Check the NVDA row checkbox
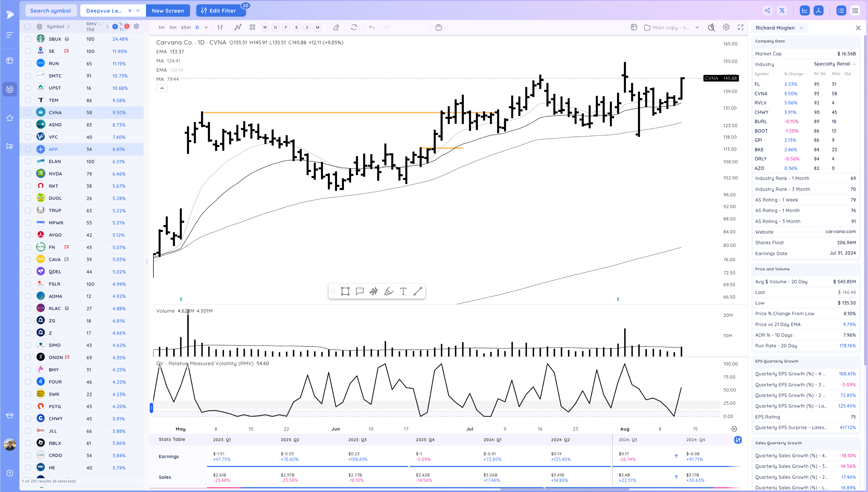Viewport: 868px width, 492px height. coord(28,174)
